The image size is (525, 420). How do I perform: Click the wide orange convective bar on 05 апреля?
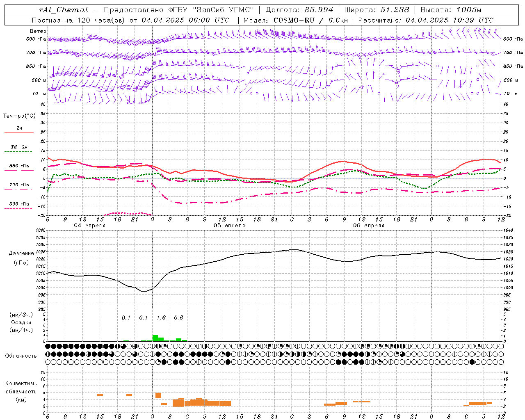coord(202,402)
